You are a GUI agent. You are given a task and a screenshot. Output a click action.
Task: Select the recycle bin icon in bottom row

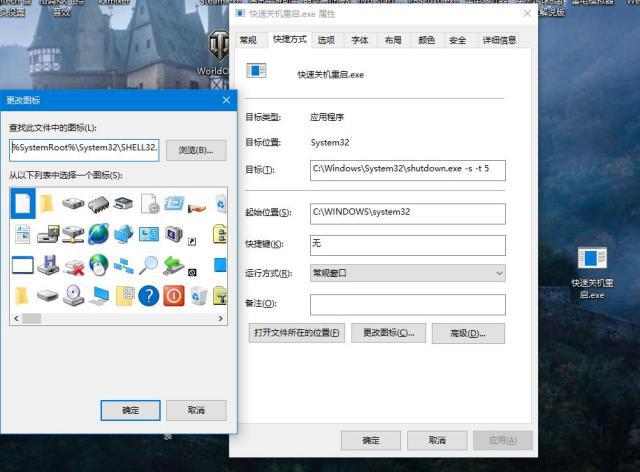[199, 296]
